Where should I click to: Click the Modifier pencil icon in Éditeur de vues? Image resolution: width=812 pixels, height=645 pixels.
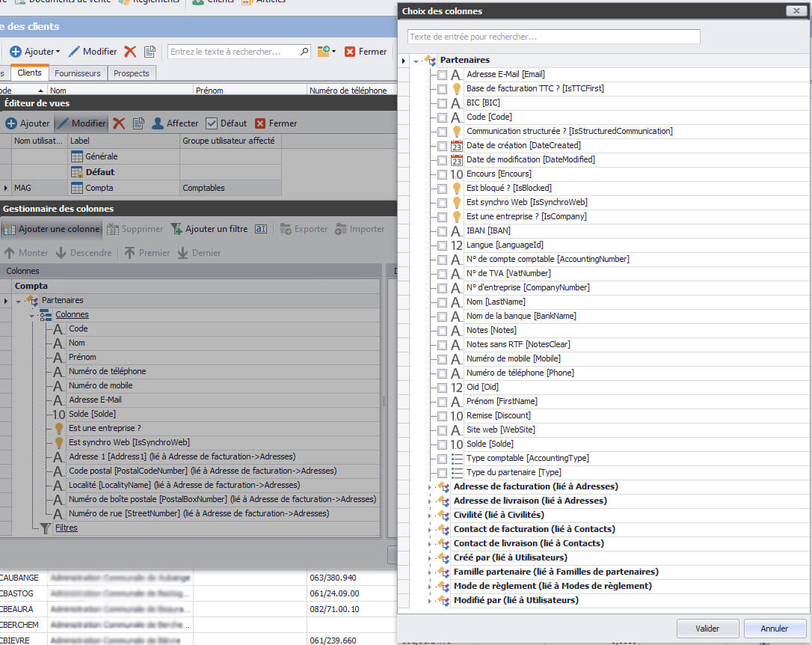pos(63,123)
